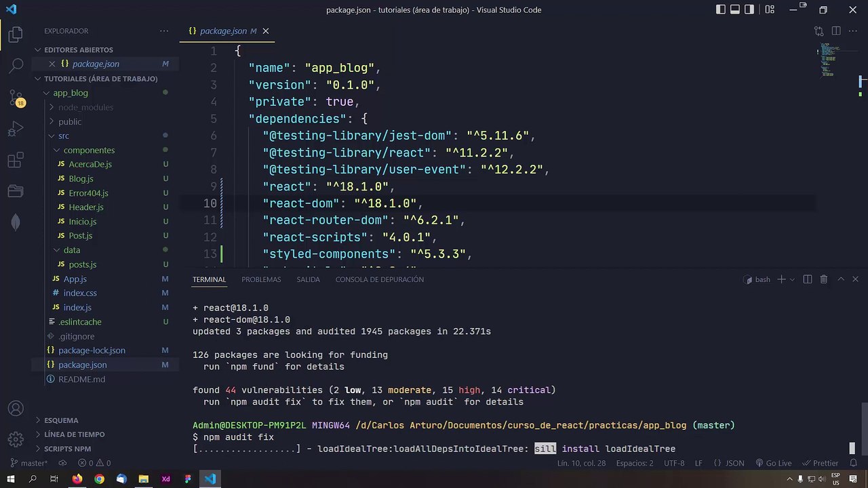
Task: Expand the ESQUEMA section
Action: coord(61,420)
